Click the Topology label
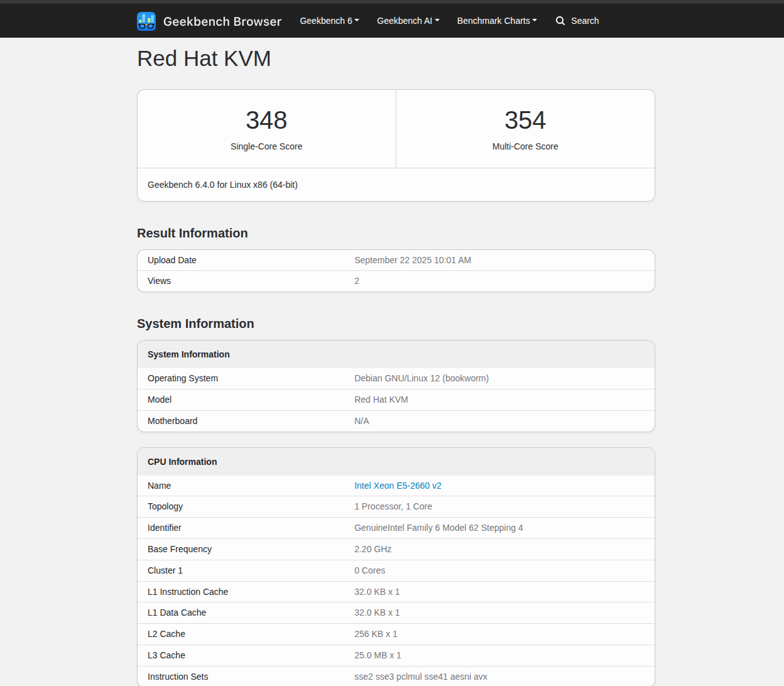The height and width of the screenshot is (686, 784). pos(165,506)
